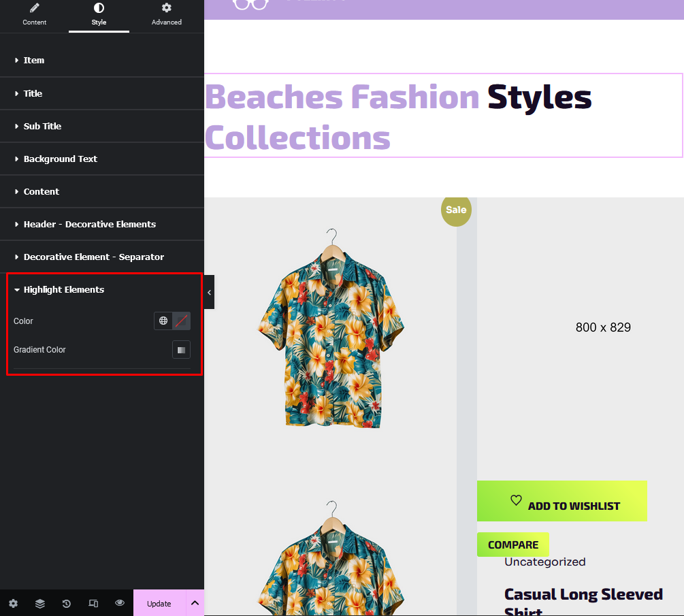
Task: Open the Gradient Color control
Action: 182,350
